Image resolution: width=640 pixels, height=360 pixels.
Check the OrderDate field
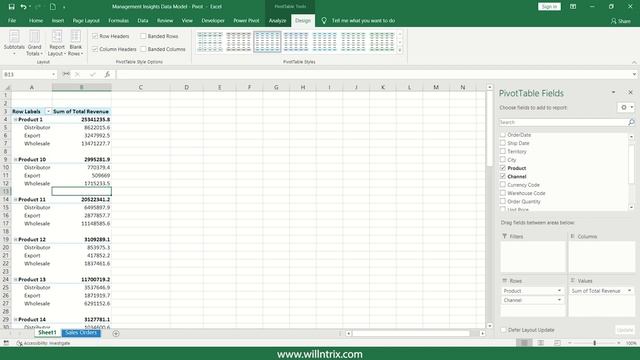(x=503, y=134)
